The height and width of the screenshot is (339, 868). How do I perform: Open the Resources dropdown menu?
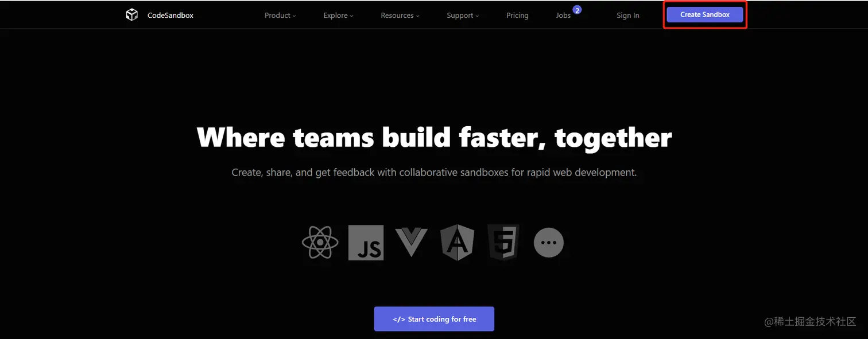click(x=400, y=15)
